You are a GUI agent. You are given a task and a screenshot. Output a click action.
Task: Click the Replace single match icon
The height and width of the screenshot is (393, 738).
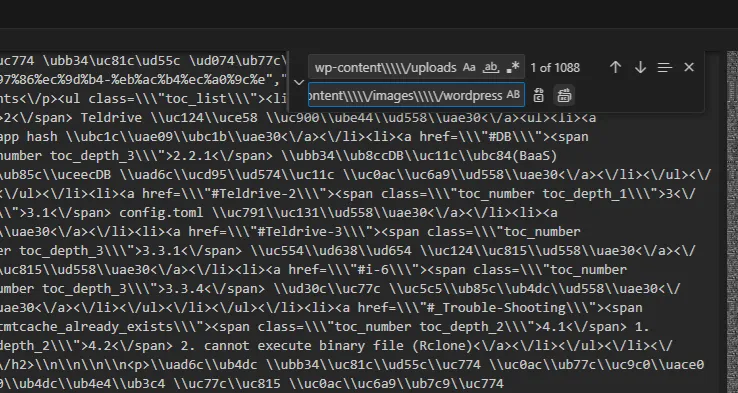(538, 96)
